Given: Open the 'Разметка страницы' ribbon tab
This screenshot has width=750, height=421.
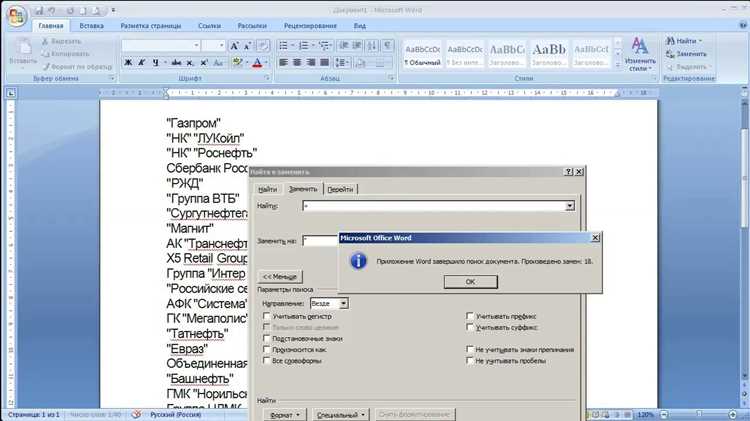Looking at the screenshot, I should click(151, 26).
